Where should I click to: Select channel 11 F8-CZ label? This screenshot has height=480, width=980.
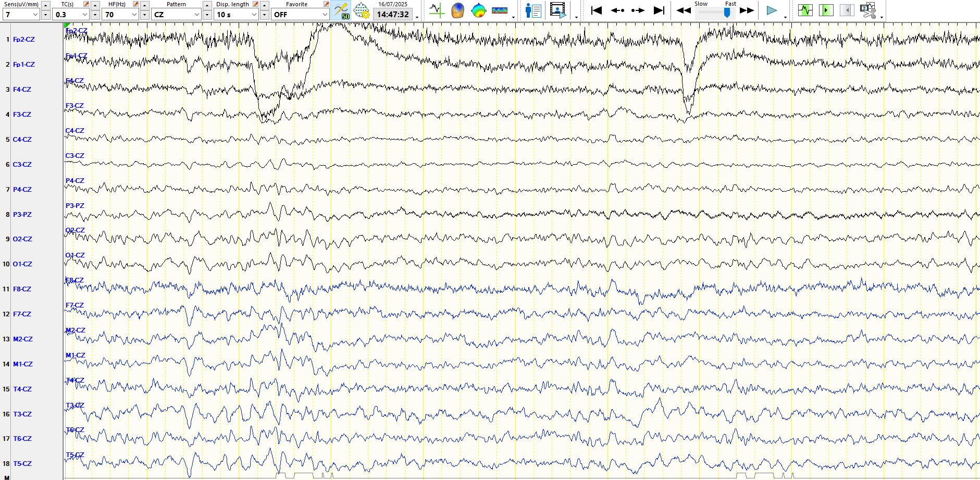pos(22,289)
